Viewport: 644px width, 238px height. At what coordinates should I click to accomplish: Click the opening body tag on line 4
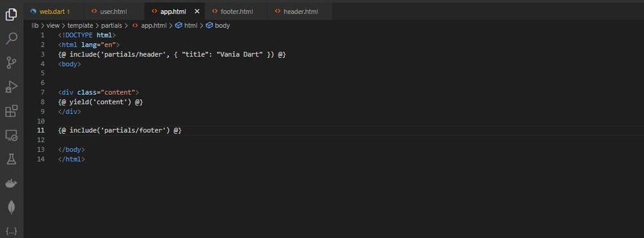pyautogui.click(x=70, y=64)
